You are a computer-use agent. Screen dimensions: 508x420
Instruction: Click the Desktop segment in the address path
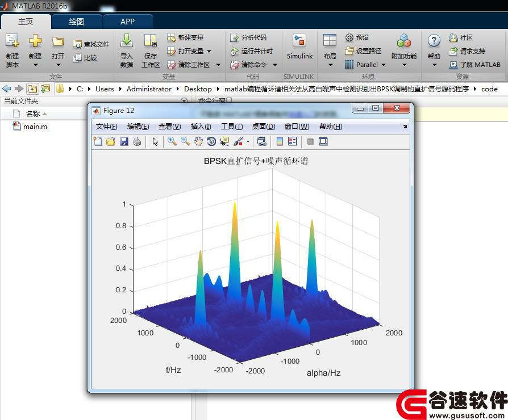click(198, 89)
